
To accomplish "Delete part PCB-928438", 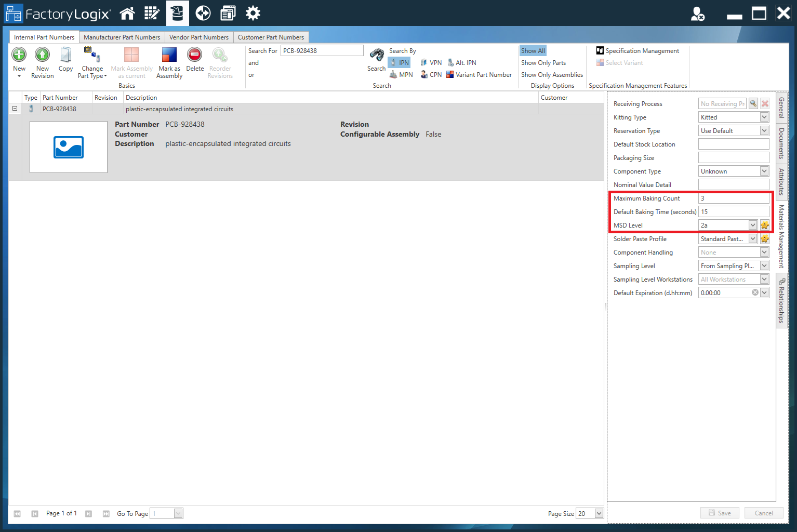I will click(194, 59).
